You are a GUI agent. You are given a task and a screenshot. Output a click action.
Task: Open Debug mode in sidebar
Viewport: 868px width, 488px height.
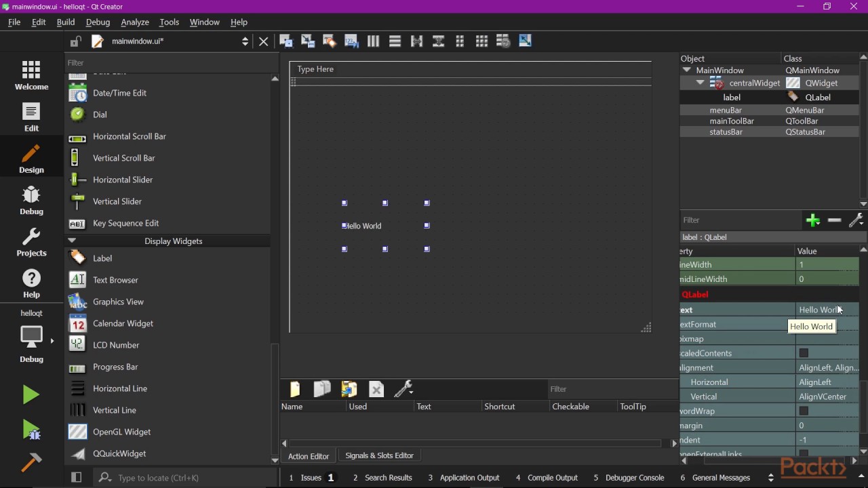point(31,200)
